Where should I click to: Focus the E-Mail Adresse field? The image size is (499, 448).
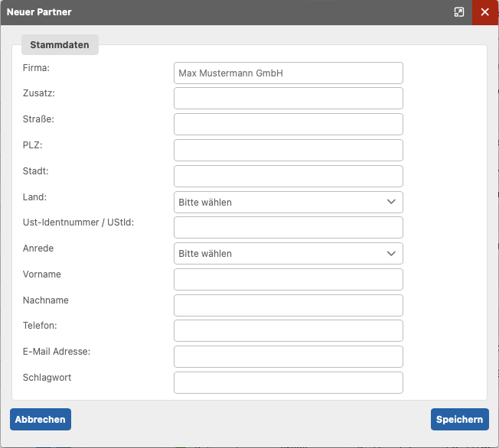coord(289,357)
